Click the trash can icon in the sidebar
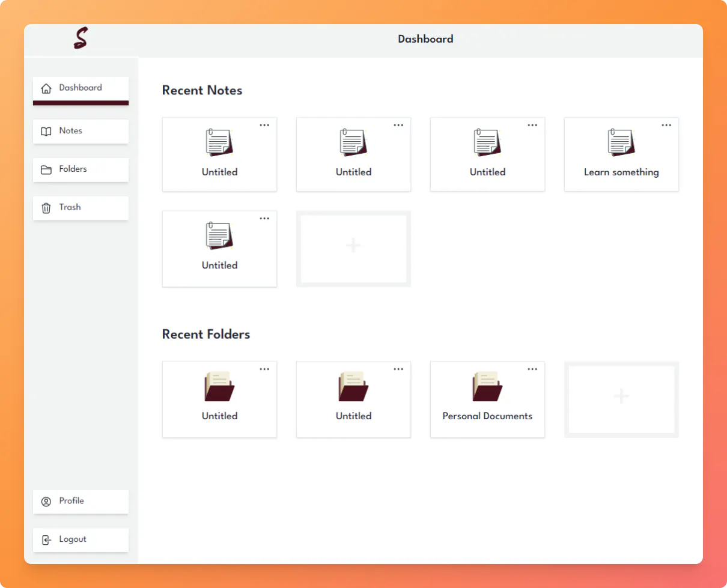The image size is (727, 588). pyautogui.click(x=46, y=208)
